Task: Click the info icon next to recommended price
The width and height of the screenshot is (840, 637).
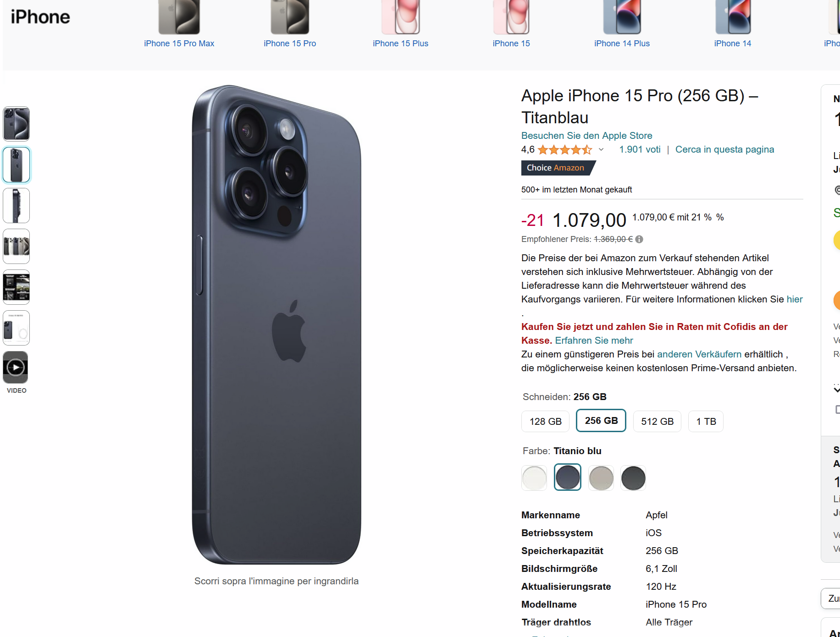Action: (639, 239)
